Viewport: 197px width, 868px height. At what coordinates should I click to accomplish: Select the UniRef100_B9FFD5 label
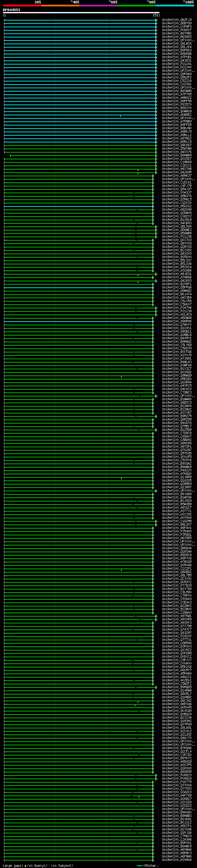click(x=177, y=125)
